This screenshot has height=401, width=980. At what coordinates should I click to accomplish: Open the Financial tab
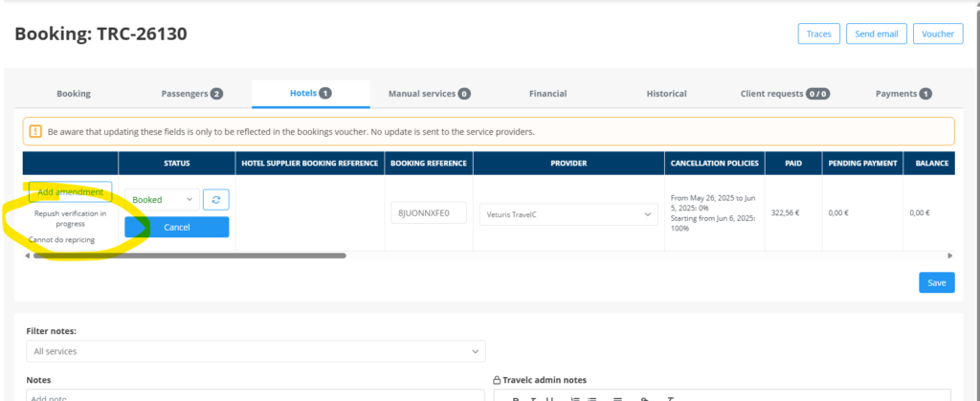click(x=547, y=94)
